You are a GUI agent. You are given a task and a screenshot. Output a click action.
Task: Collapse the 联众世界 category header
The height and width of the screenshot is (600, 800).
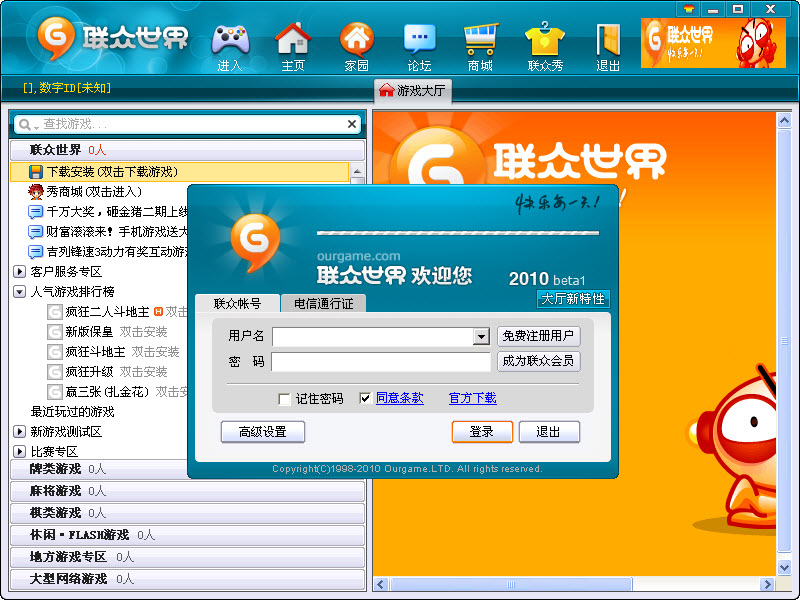point(187,150)
